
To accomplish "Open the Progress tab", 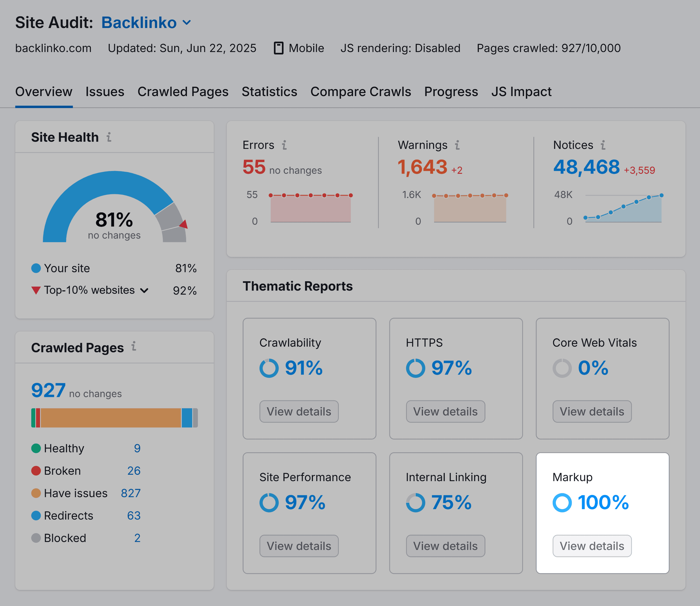I will click(451, 92).
